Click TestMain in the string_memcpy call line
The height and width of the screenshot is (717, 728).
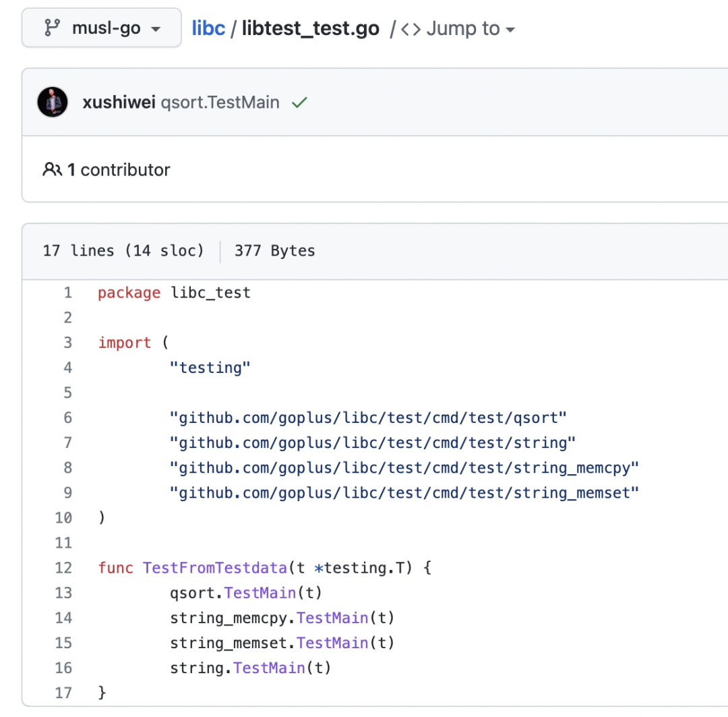click(332, 618)
